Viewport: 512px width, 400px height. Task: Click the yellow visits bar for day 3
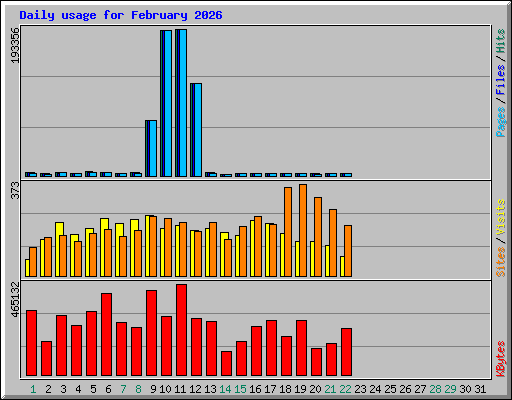[57, 249]
